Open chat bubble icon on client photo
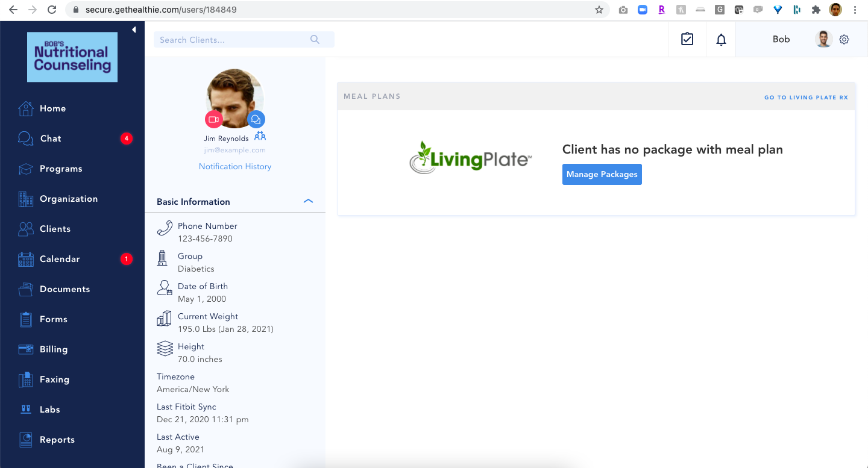868x468 pixels. tap(256, 119)
